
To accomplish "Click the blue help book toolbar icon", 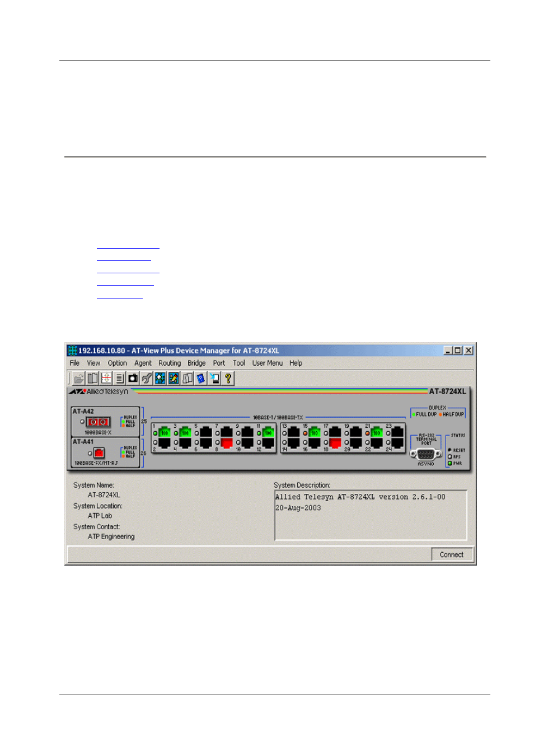I will click(x=201, y=378).
